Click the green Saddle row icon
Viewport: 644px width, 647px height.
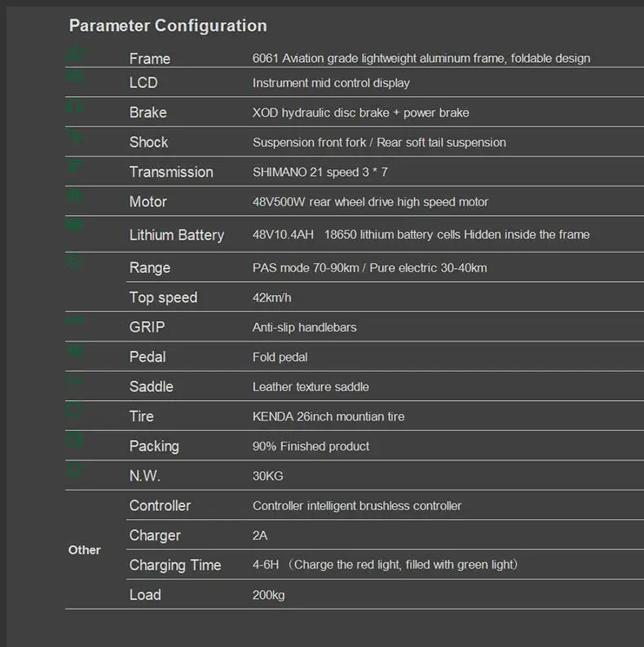tap(75, 380)
